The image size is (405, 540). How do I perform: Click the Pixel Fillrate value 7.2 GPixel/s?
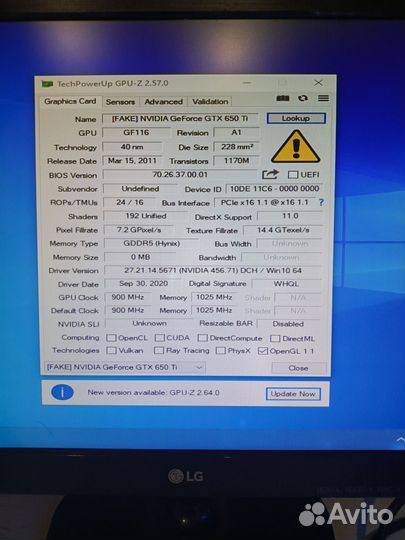(x=139, y=230)
